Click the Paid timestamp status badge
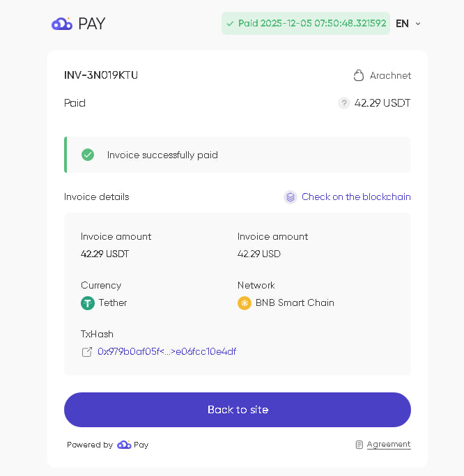 pos(305,24)
